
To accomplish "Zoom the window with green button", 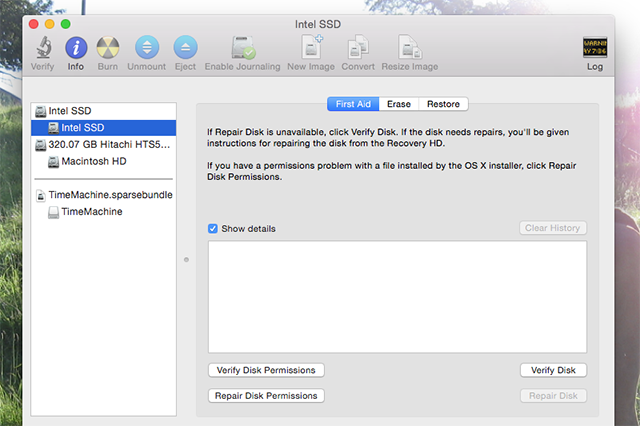I will point(65,24).
